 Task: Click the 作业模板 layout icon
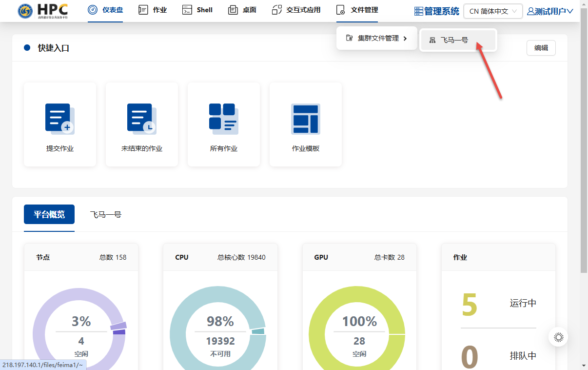pyautogui.click(x=306, y=119)
